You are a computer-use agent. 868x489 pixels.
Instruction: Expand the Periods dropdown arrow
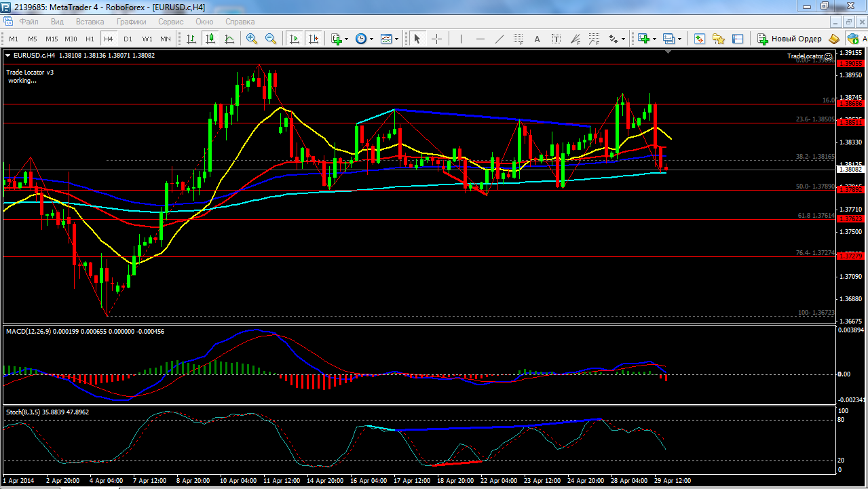371,39
